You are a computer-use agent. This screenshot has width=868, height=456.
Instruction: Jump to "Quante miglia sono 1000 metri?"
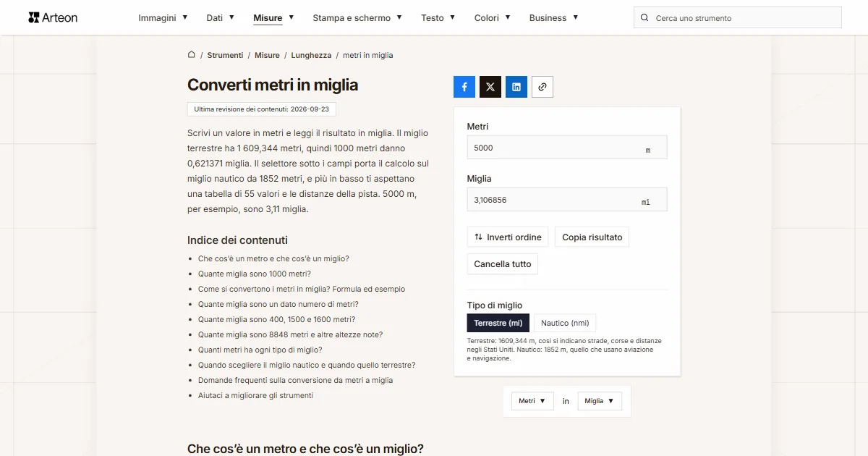point(255,274)
